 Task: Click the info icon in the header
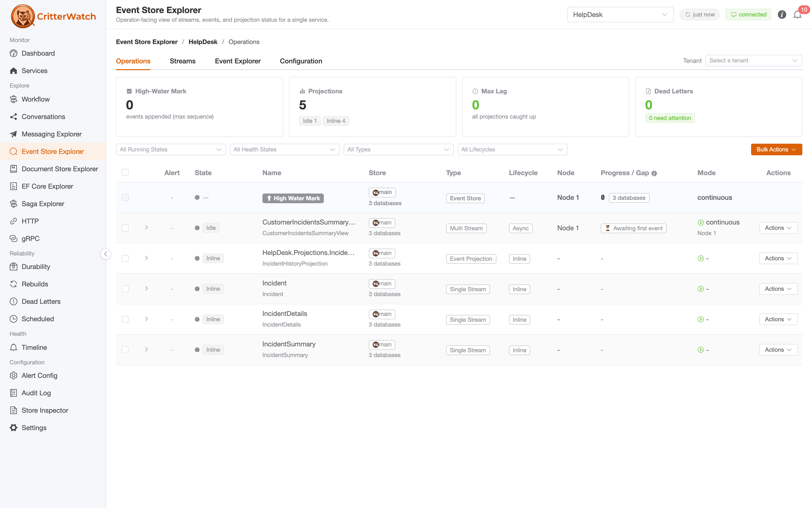point(782,15)
